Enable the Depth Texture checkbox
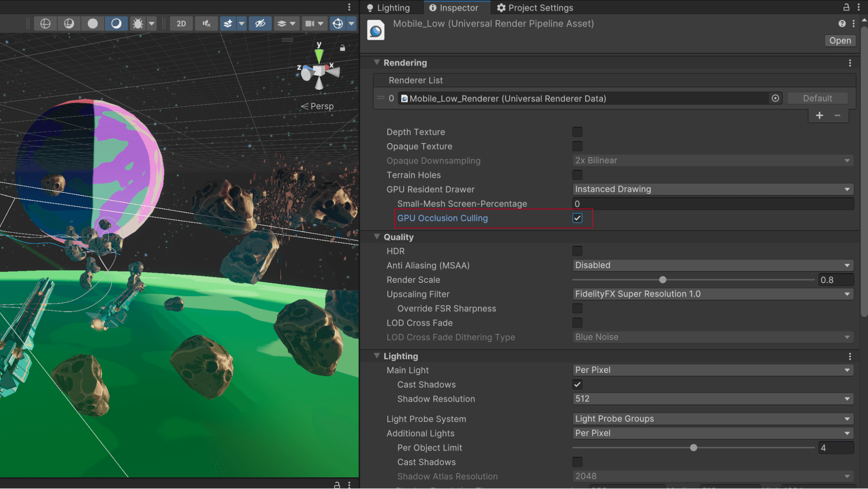868x489 pixels. pos(577,132)
